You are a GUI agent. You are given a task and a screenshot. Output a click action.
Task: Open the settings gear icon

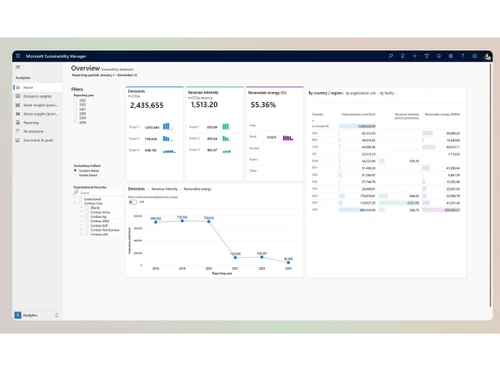[x=451, y=56]
